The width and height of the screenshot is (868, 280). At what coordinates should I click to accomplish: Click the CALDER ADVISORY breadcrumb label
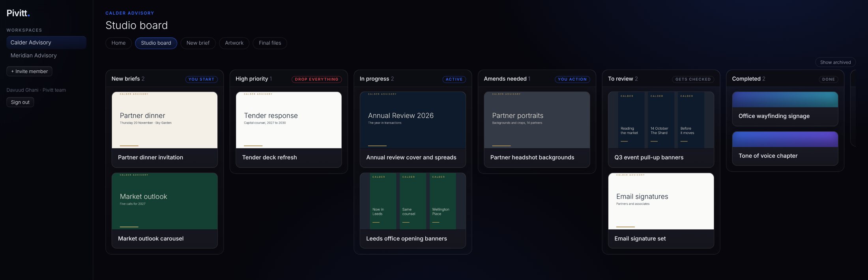point(130,13)
